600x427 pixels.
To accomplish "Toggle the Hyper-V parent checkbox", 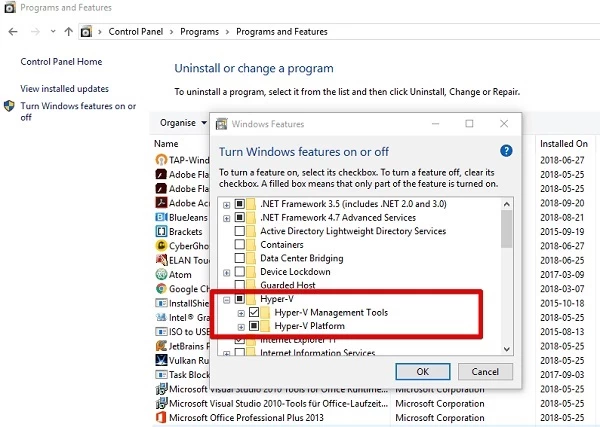I will 240,299.
